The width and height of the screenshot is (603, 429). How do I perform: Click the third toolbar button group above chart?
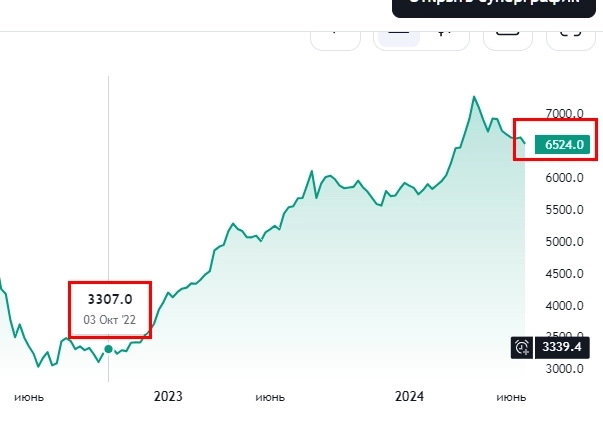point(508,34)
